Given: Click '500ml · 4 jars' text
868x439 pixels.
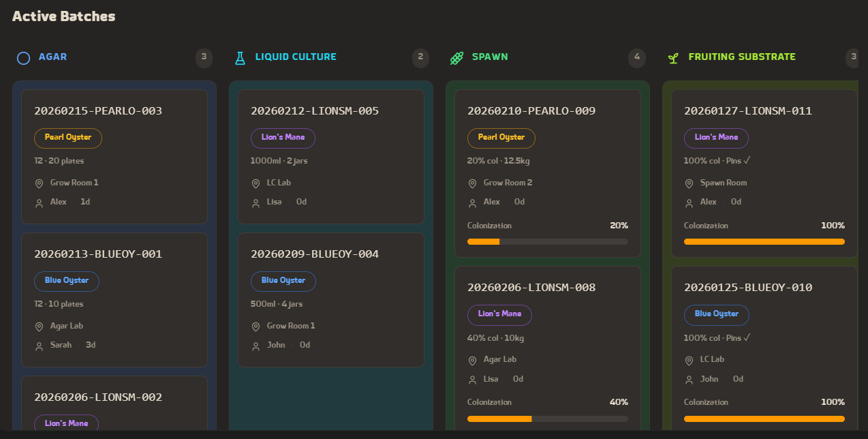Looking at the screenshot, I should coord(277,305).
